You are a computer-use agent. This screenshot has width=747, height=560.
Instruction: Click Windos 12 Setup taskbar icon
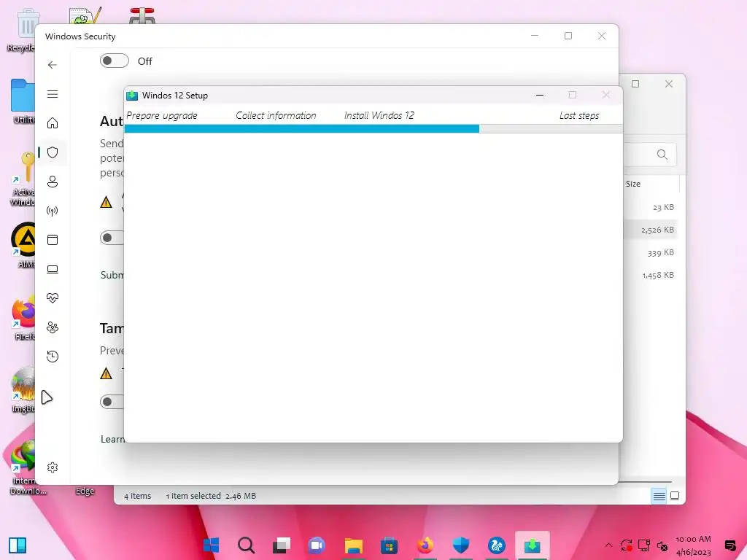click(x=532, y=545)
